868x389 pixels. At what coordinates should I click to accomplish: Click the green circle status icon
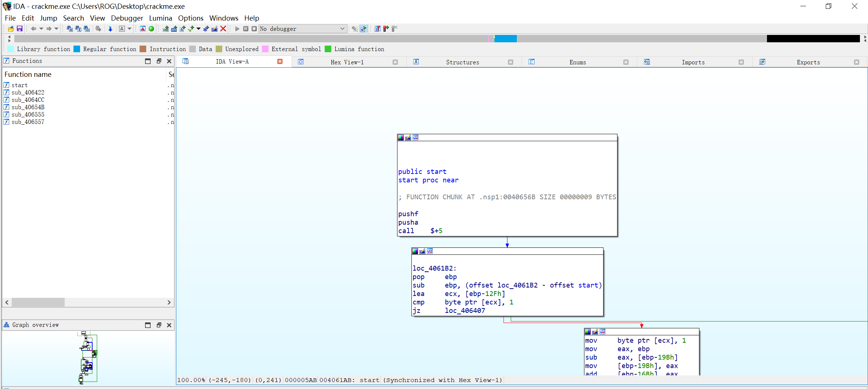coord(151,29)
